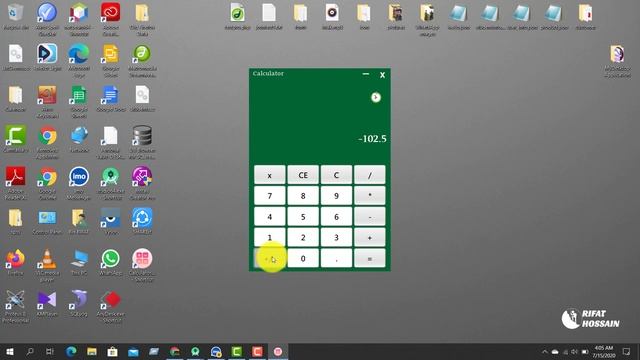The image size is (640, 360).
Task: Click the taskbar clock and date
Action: [x=604, y=351]
